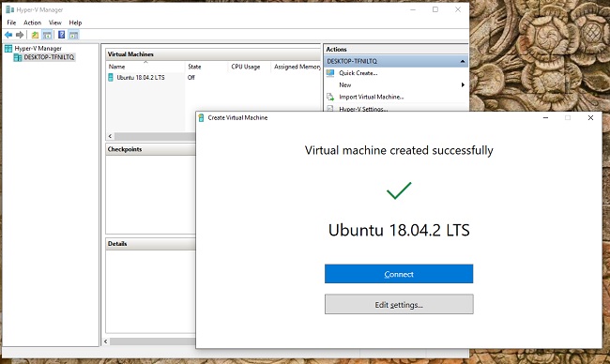
Task: Open Edit settings for the virtual machine
Action: coord(399,304)
